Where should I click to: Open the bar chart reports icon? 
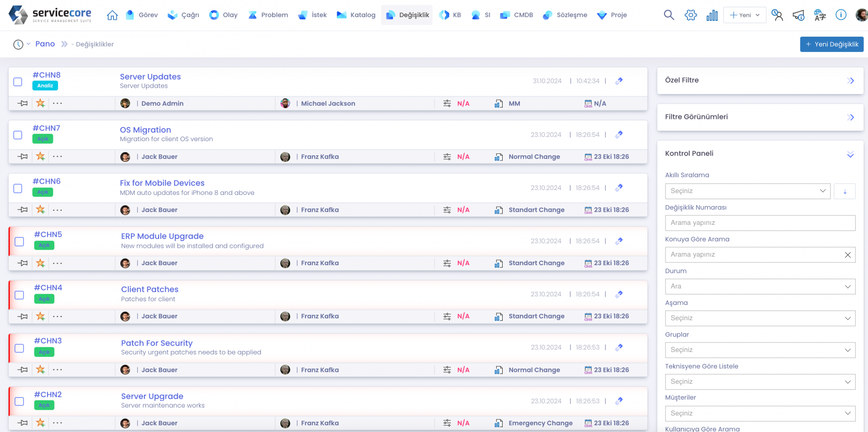[712, 15]
